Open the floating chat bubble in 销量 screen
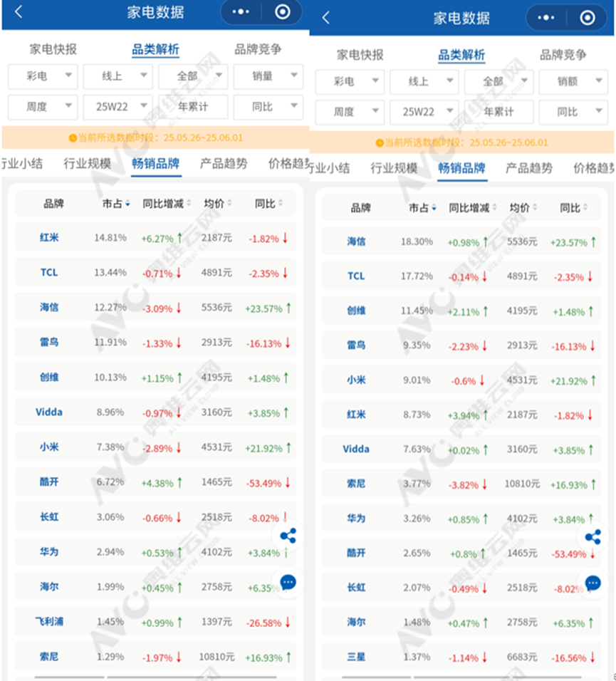The width and height of the screenshot is (616, 681). tap(288, 583)
